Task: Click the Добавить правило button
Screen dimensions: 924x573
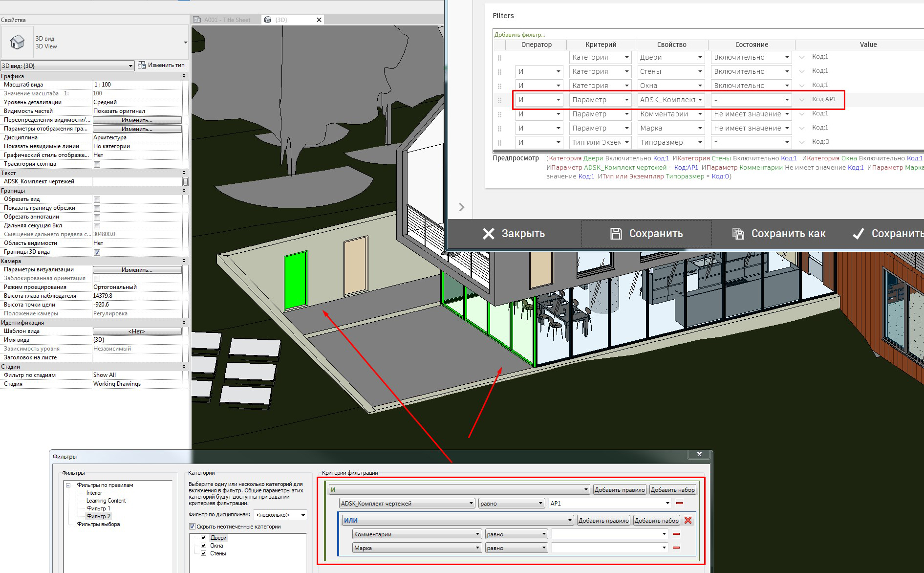Action: click(x=619, y=489)
